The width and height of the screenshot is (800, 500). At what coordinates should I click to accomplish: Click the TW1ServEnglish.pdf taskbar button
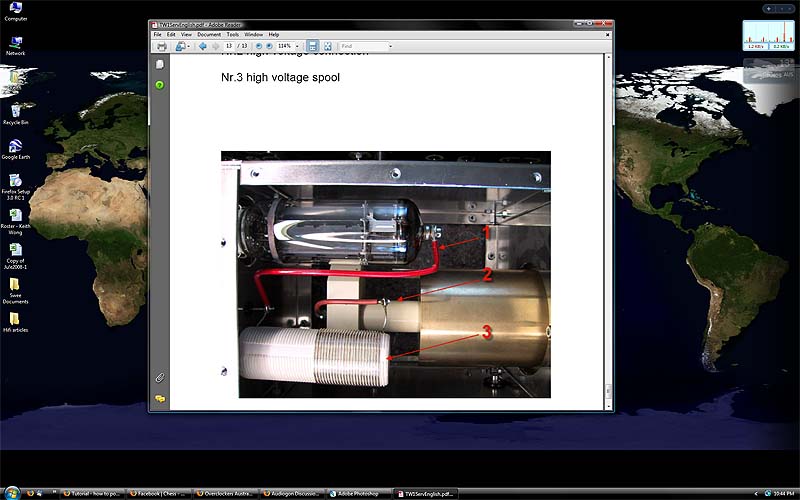[427, 493]
